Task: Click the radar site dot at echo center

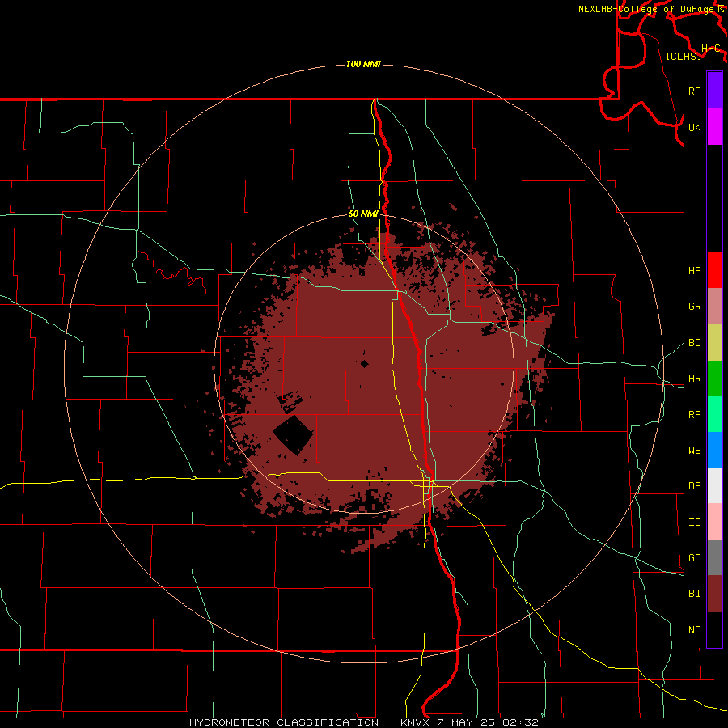Action: (x=364, y=363)
